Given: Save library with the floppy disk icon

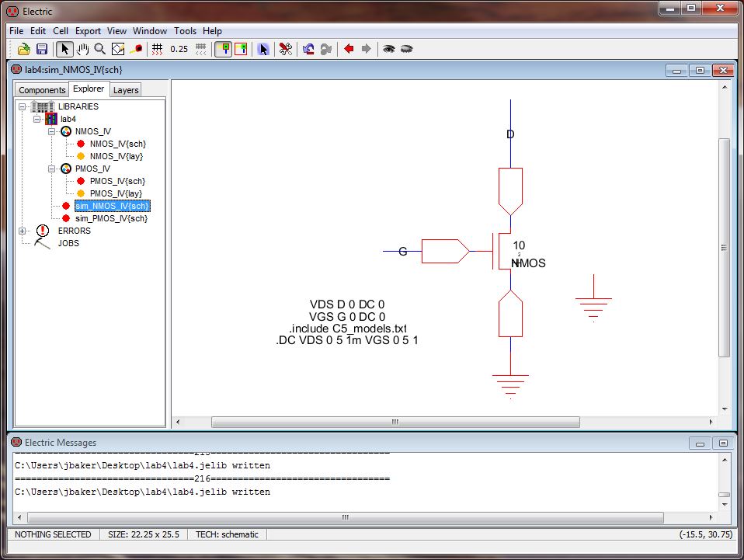Looking at the screenshot, I should [42, 49].
